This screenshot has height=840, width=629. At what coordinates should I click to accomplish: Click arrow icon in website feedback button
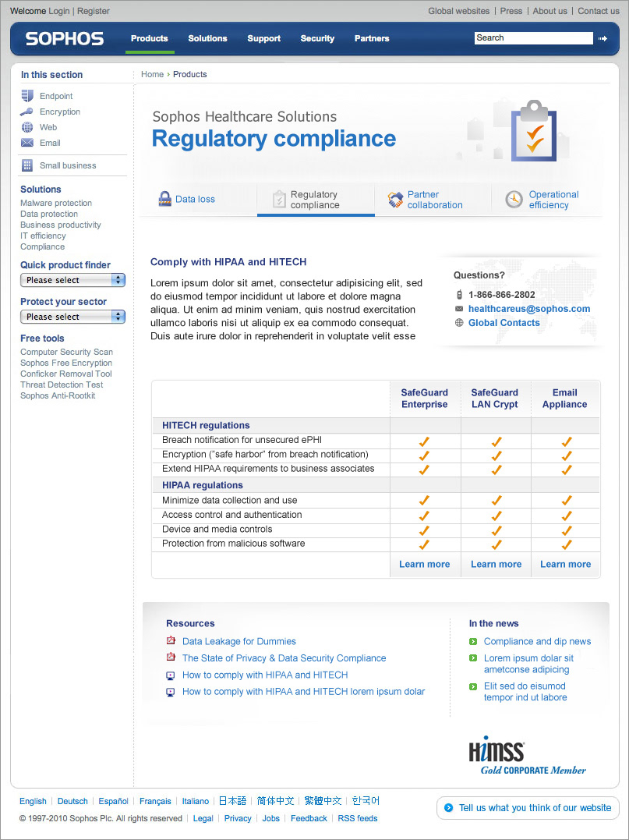449,808
